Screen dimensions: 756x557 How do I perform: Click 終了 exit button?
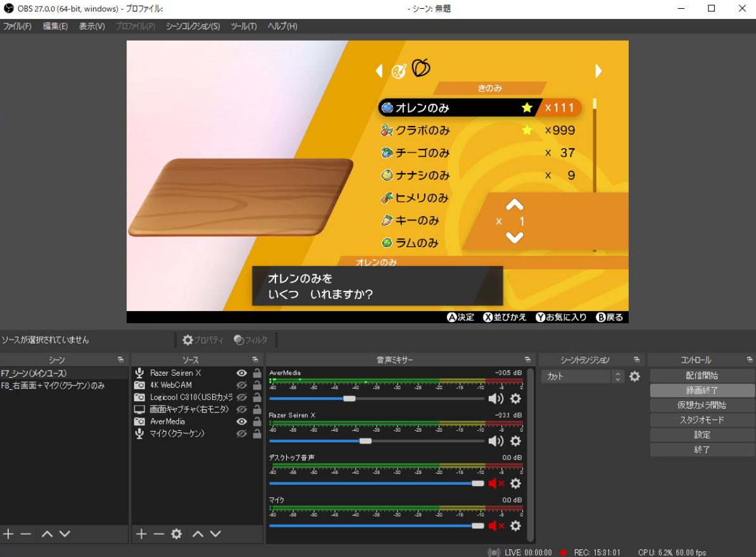[x=702, y=450]
